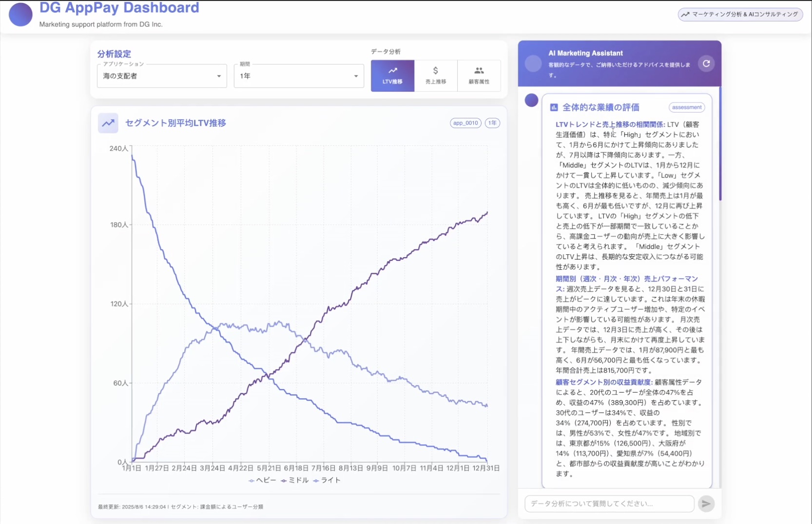Image resolution: width=812 pixels, height=524 pixels.
Task: Click the arrow on the 期間 combo box
Action: (356, 76)
